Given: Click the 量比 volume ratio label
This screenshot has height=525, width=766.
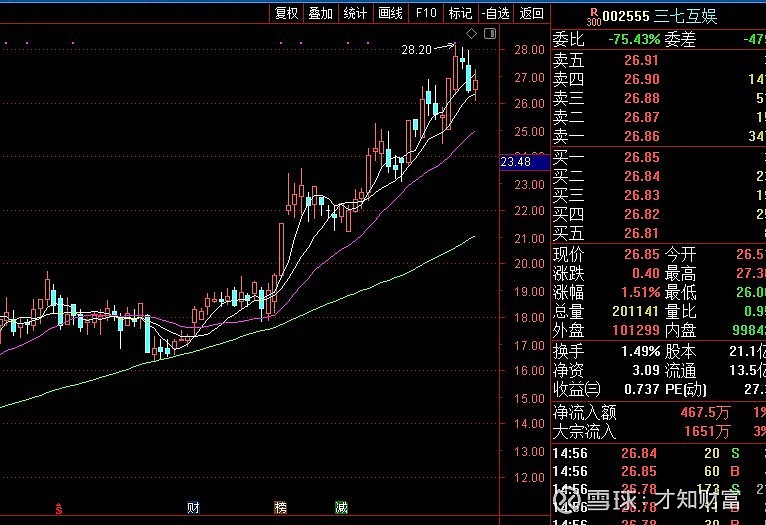Looking at the screenshot, I should tap(680, 312).
